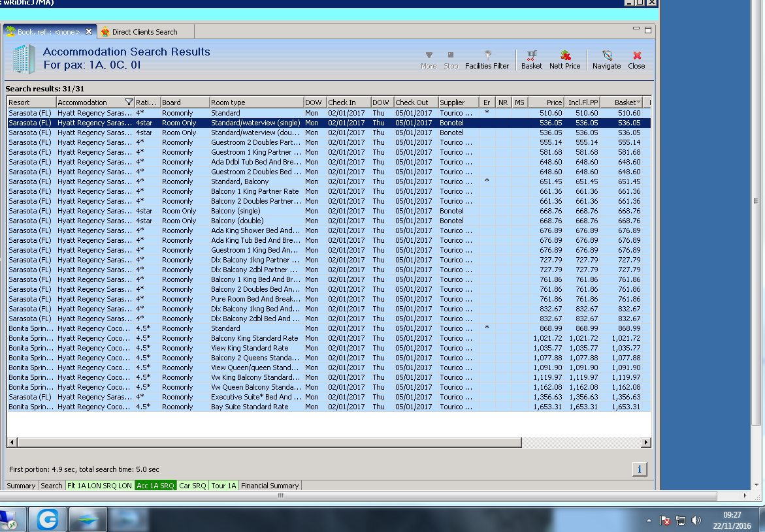Click the horizontal scrollbar right arrow

pyautogui.click(x=646, y=443)
